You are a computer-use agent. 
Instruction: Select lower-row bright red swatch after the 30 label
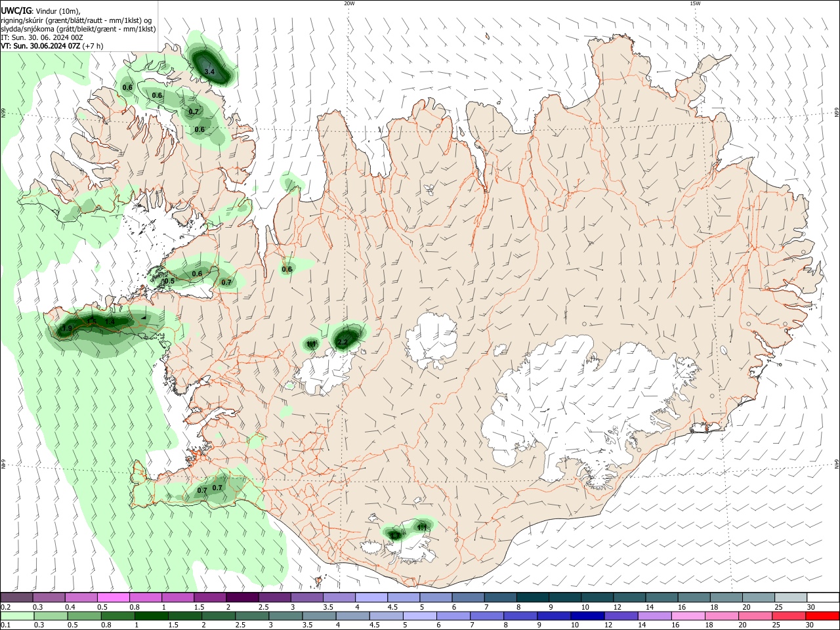coord(824,616)
